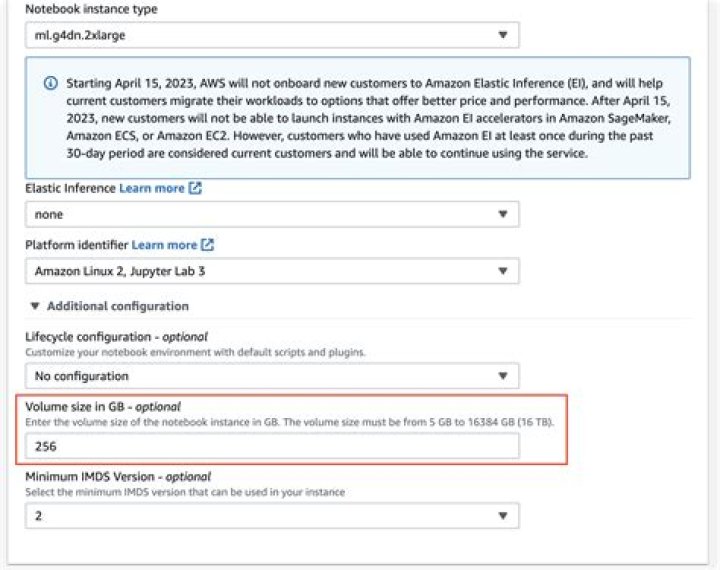Viewport: 720px width, 570px height.
Task: Open Learn more link for Elastic Inference
Action: click(x=152, y=188)
